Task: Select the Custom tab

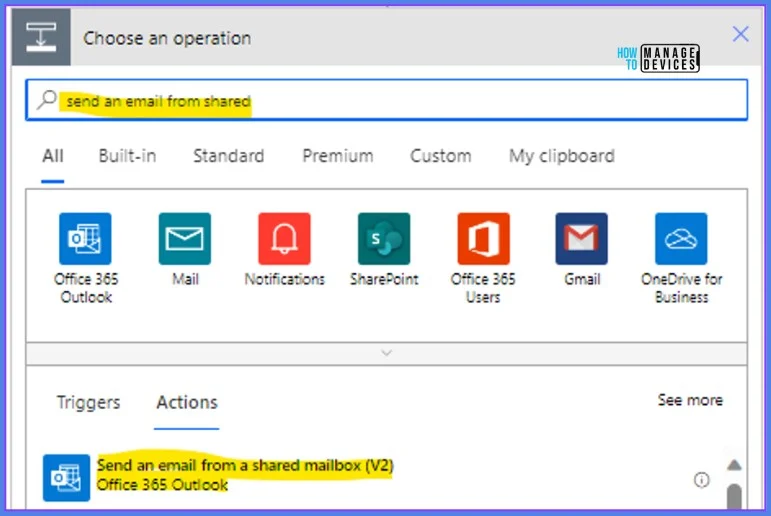Action: tap(441, 156)
